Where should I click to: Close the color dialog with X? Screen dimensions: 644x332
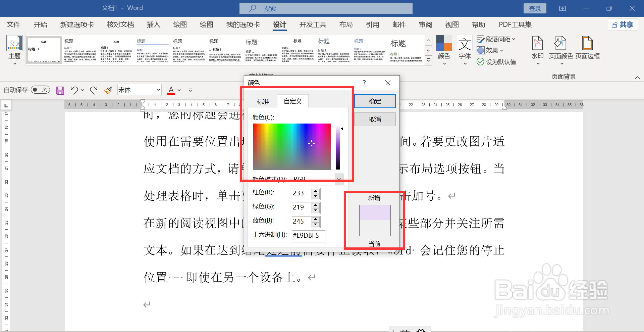click(x=388, y=83)
